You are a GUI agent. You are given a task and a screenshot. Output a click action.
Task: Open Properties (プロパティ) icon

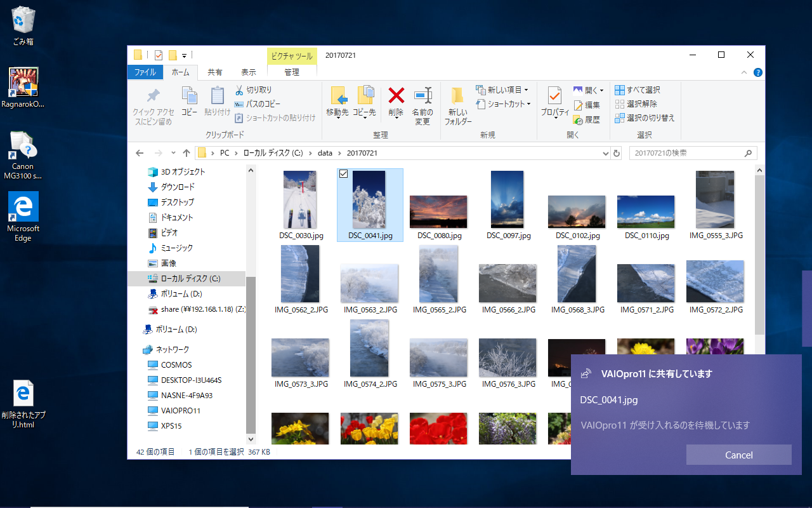(554, 95)
